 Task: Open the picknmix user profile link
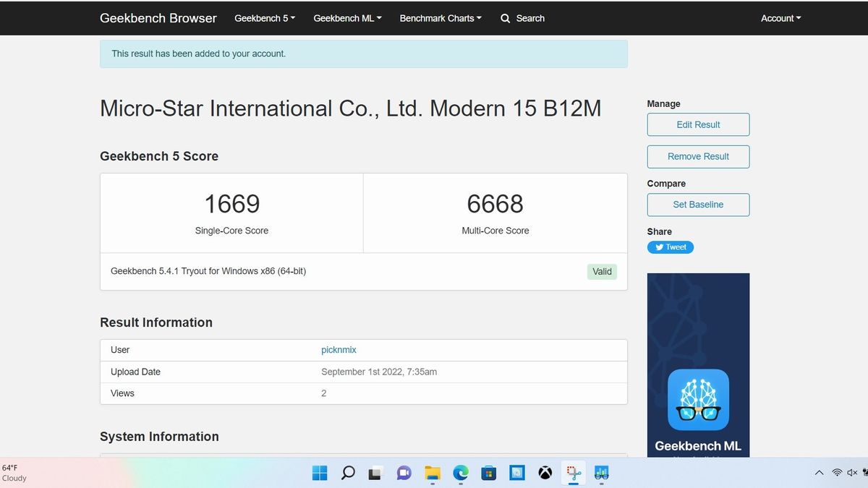tap(339, 350)
